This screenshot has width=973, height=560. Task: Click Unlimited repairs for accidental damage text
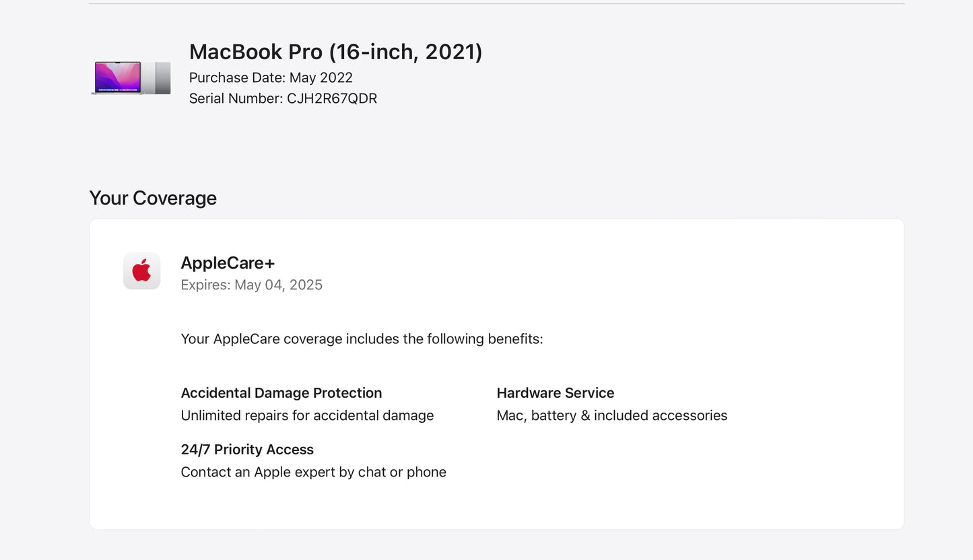pyautogui.click(x=307, y=415)
